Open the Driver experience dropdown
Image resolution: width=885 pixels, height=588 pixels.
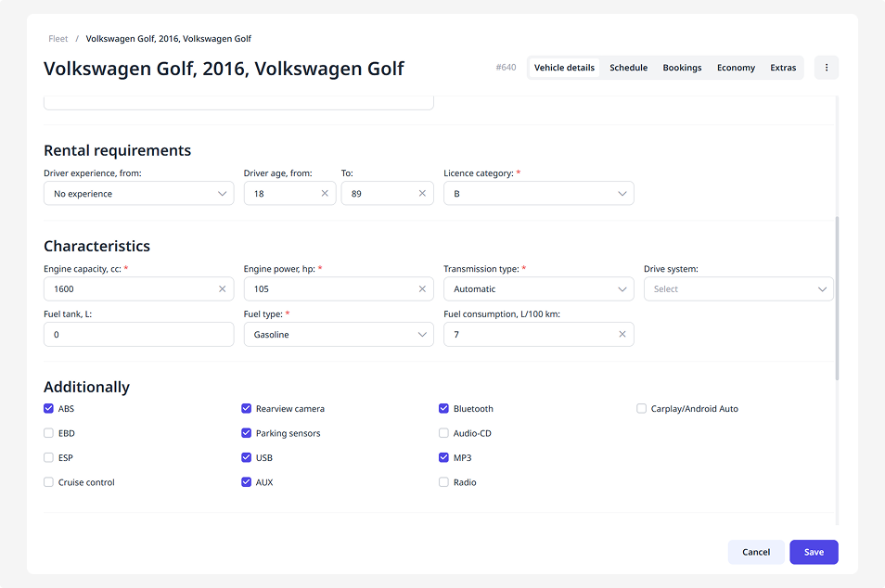pos(138,194)
